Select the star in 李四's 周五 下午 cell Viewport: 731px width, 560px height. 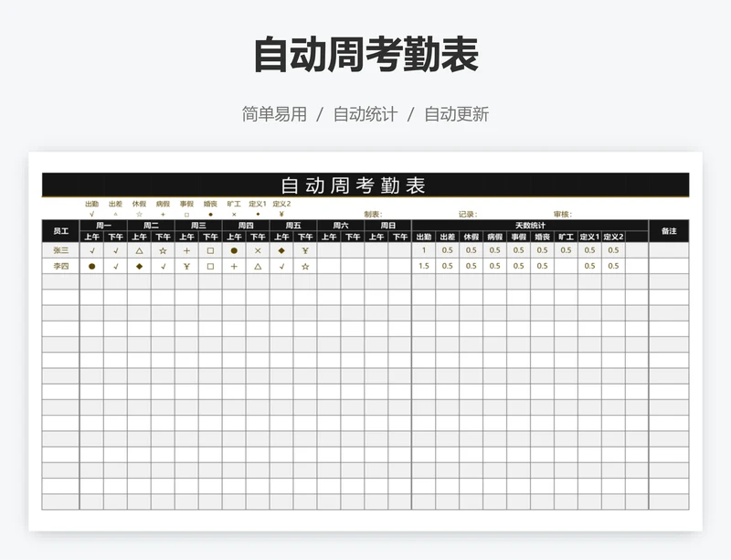[x=305, y=267]
